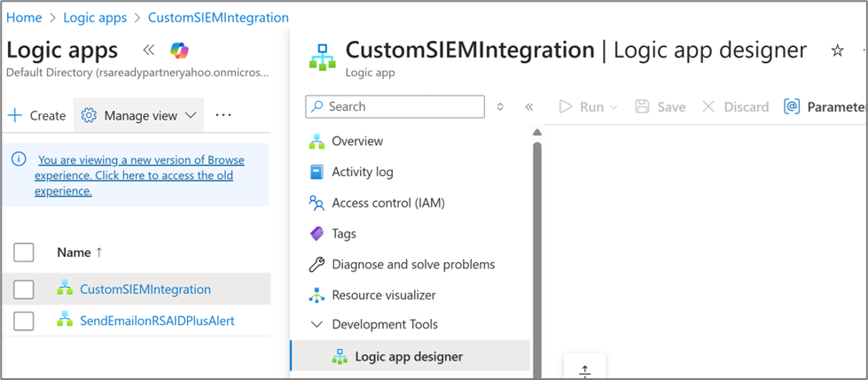Select Overview in the resource menu

coord(356,141)
